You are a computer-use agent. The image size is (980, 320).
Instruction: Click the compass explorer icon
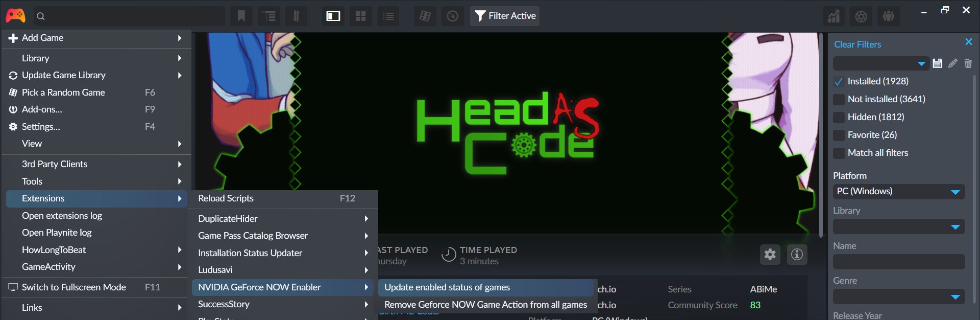coord(453,16)
